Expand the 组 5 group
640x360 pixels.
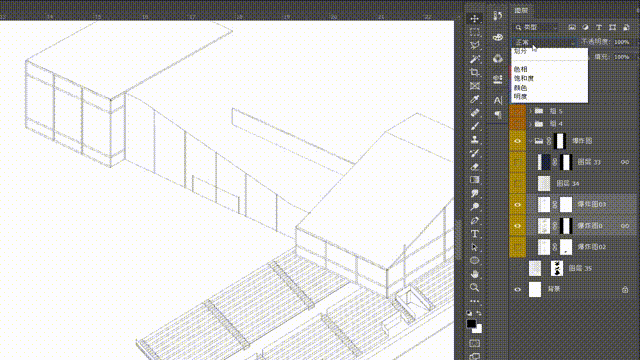pyautogui.click(x=530, y=111)
